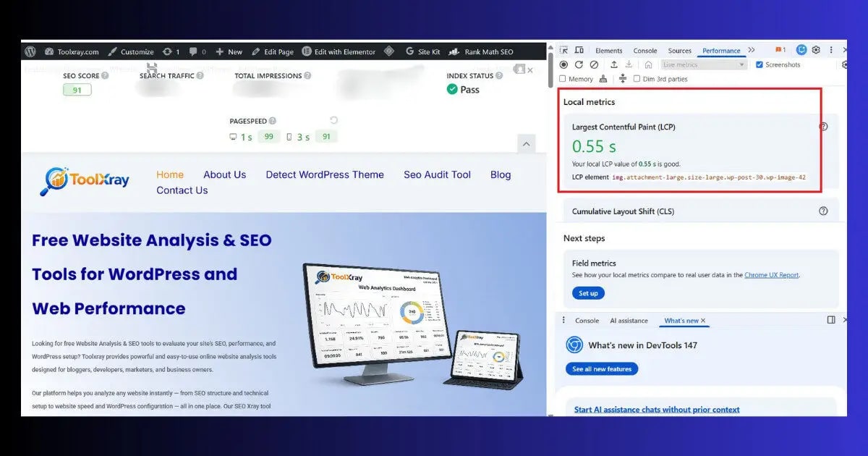Click the diamond plugin icon in admin bar
868x456 pixels.
point(388,51)
